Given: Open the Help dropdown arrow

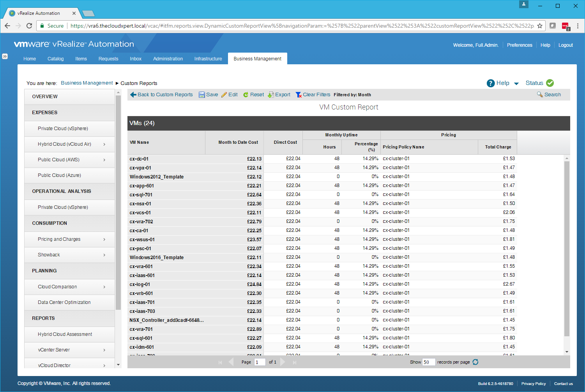Looking at the screenshot, I should 516,83.
